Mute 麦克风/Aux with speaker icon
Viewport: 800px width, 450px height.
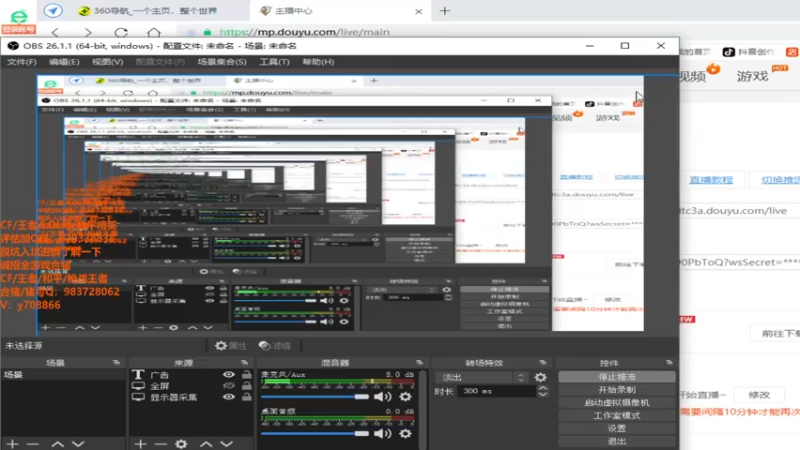(x=383, y=396)
